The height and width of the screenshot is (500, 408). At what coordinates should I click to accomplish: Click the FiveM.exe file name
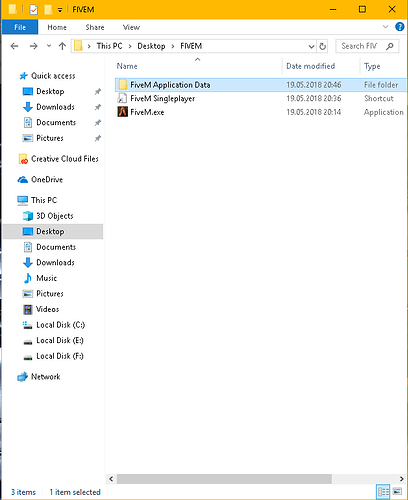(147, 112)
